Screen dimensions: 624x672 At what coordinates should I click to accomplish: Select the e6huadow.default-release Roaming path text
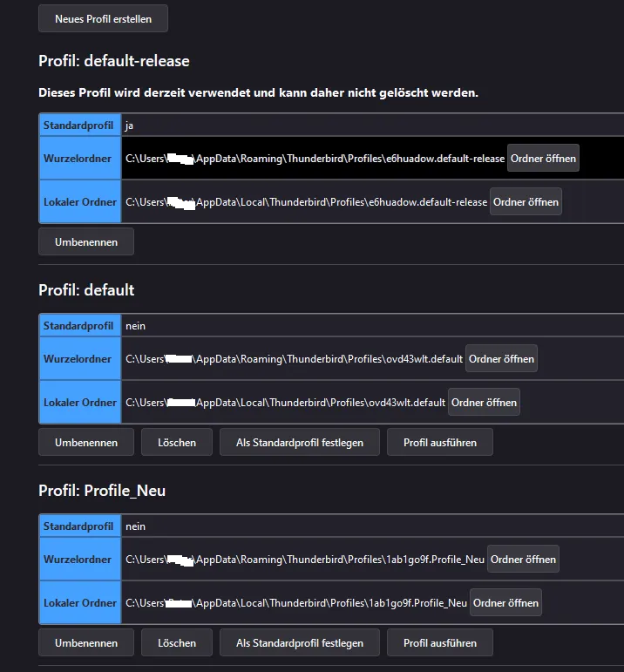[315, 159]
